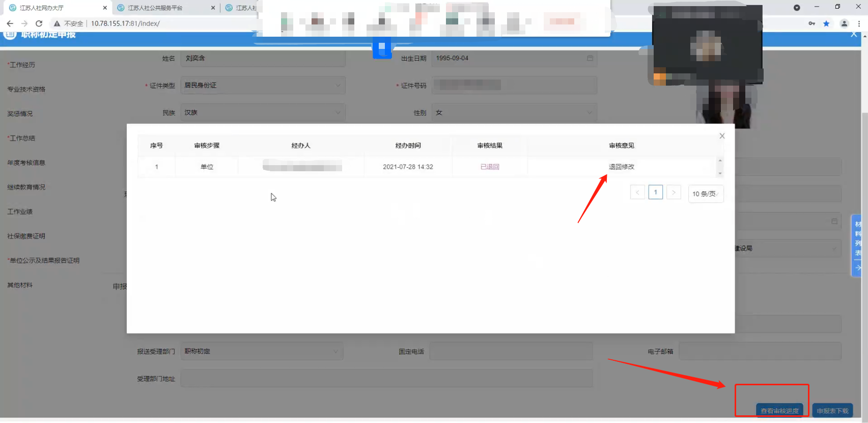Expand the 材料列表 side panel tab
Image resolution: width=868 pixels, height=423 pixels.
click(x=857, y=246)
